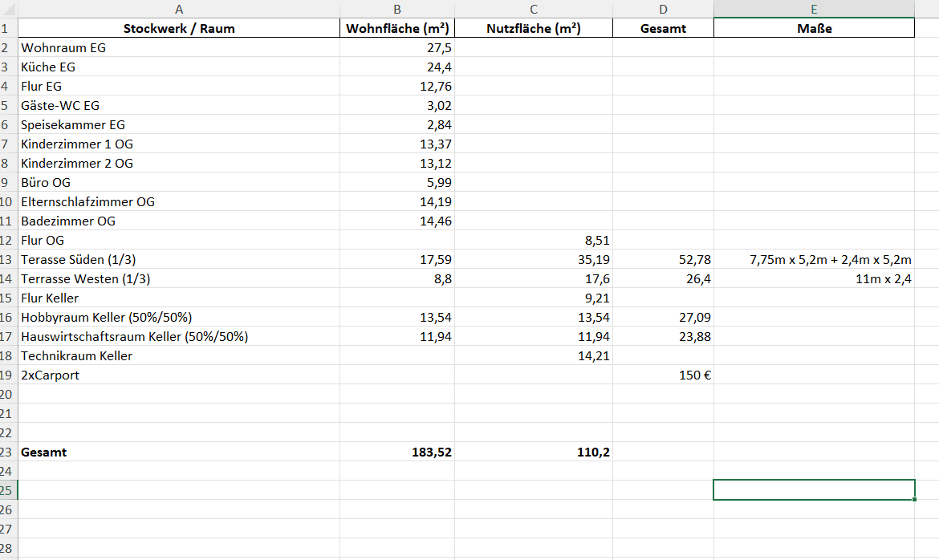Select the total Nutzfläche cell 110,2

click(x=534, y=452)
